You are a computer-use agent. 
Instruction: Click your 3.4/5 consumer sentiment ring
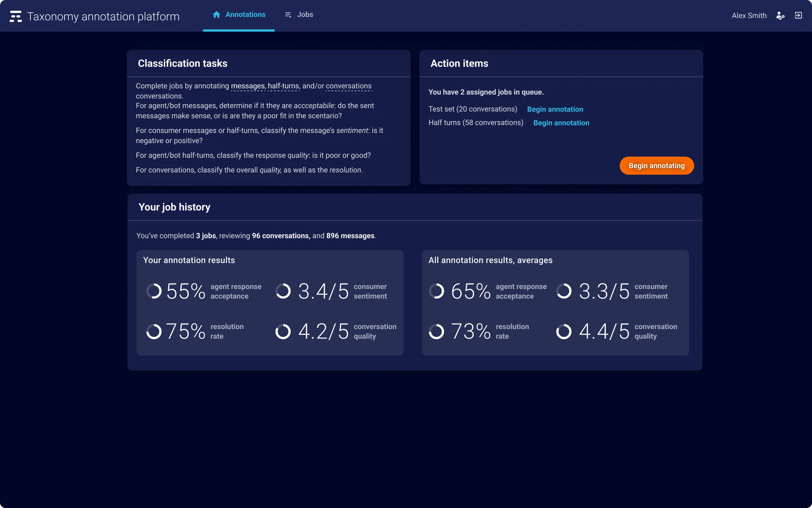283,291
